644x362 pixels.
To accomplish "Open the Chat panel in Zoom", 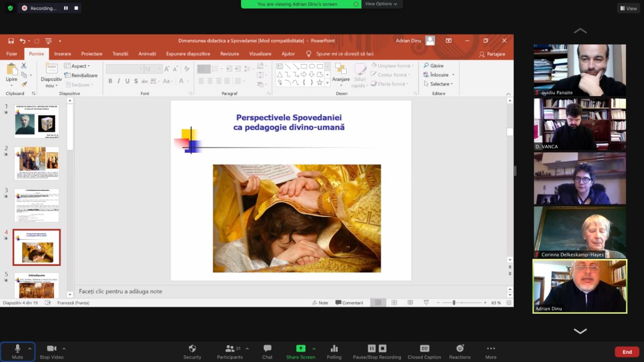I will [267, 349].
